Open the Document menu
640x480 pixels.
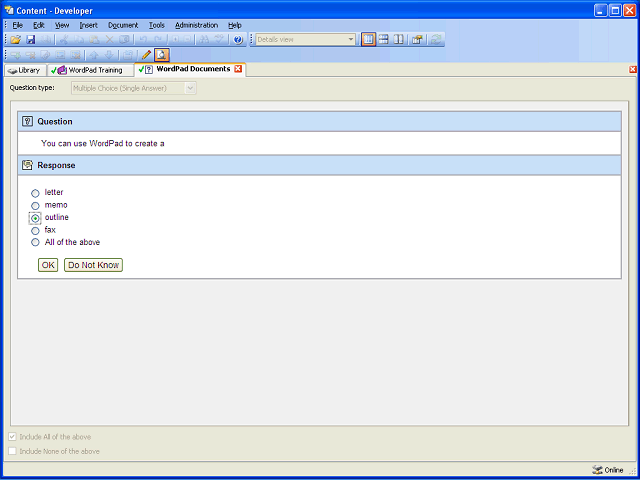point(123,25)
